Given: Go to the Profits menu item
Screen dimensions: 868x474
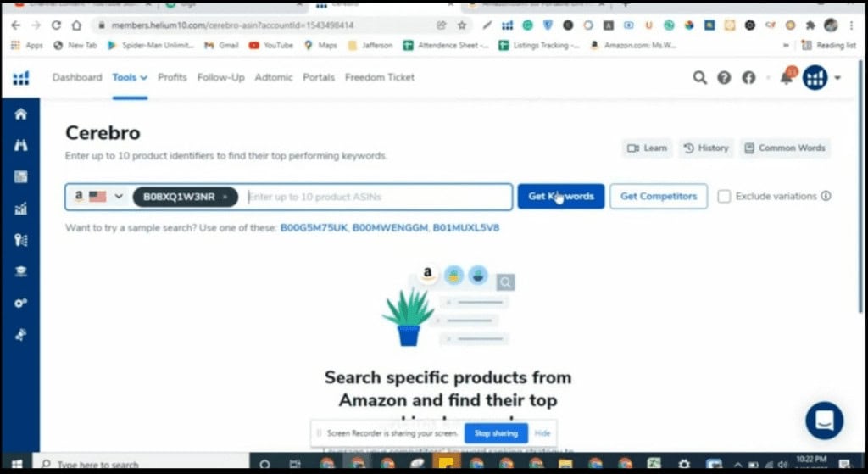Looking at the screenshot, I should 172,77.
